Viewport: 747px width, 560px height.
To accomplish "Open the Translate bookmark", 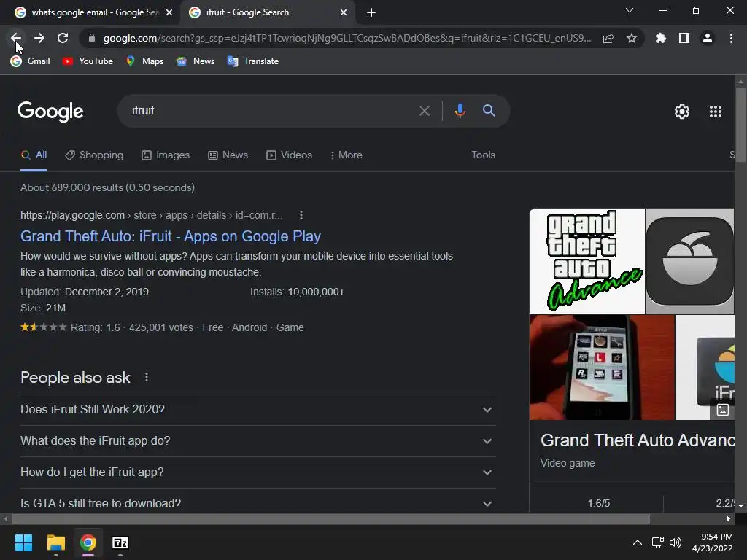I will pyautogui.click(x=253, y=61).
